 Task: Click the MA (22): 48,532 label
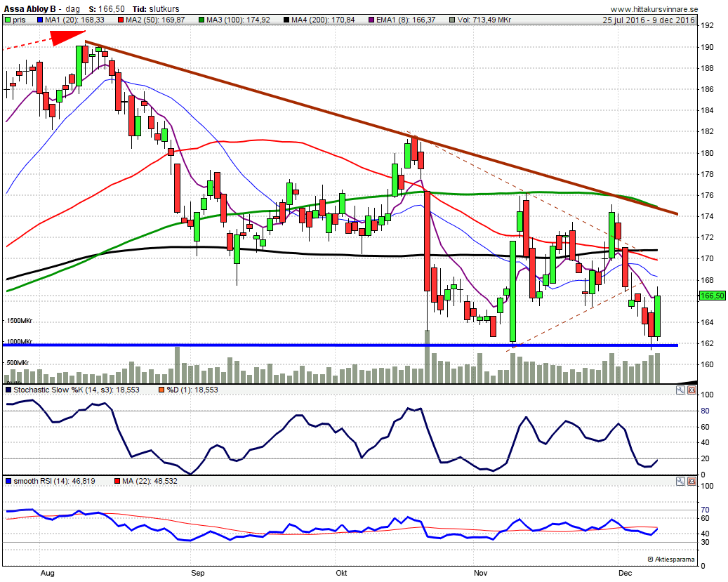[x=150, y=481]
